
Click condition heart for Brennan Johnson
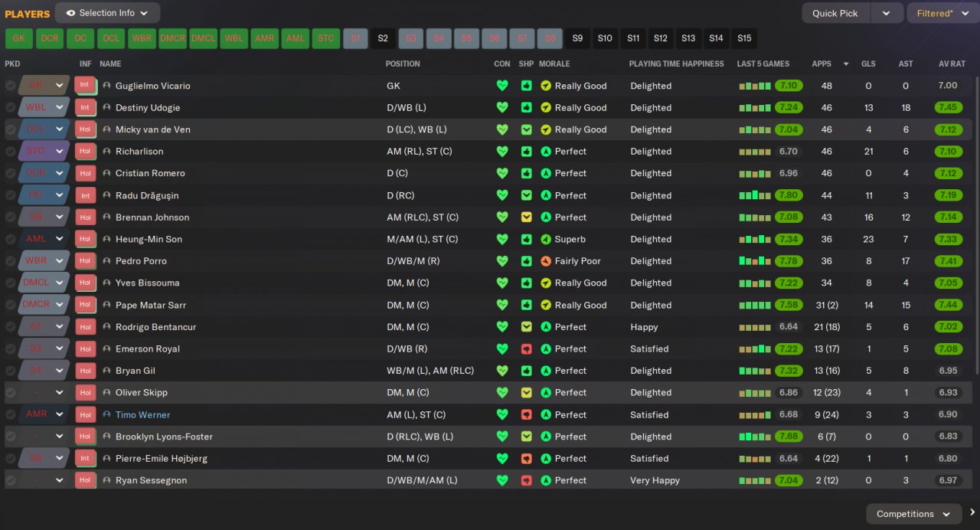coord(502,218)
